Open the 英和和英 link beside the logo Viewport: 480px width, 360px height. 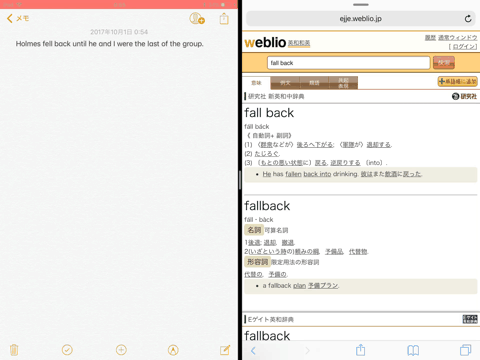coord(299,43)
